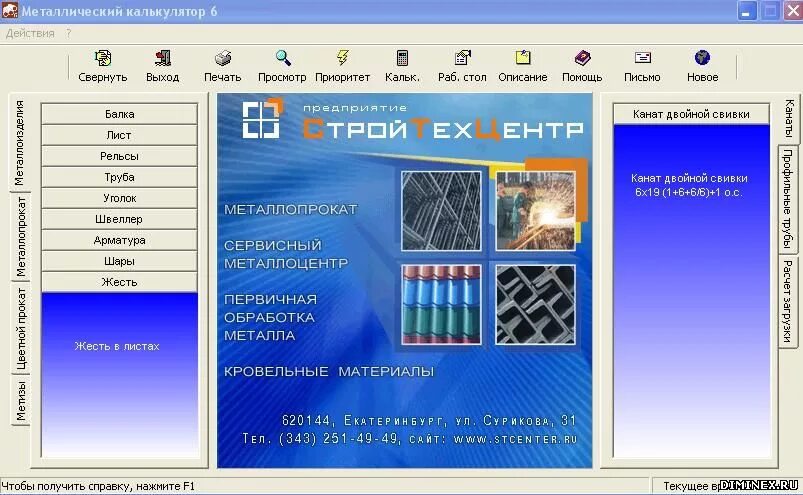Click the СЕРВИСНЫЙ МЕТАЛЛОЦЕНТР banner text
Viewport: 803px width, 495px height.
pyautogui.click(x=286, y=254)
